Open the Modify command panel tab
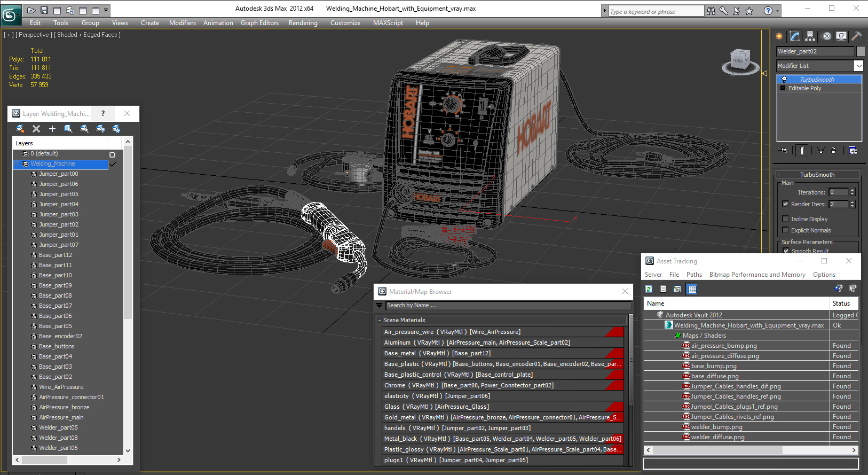 [x=795, y=36]
